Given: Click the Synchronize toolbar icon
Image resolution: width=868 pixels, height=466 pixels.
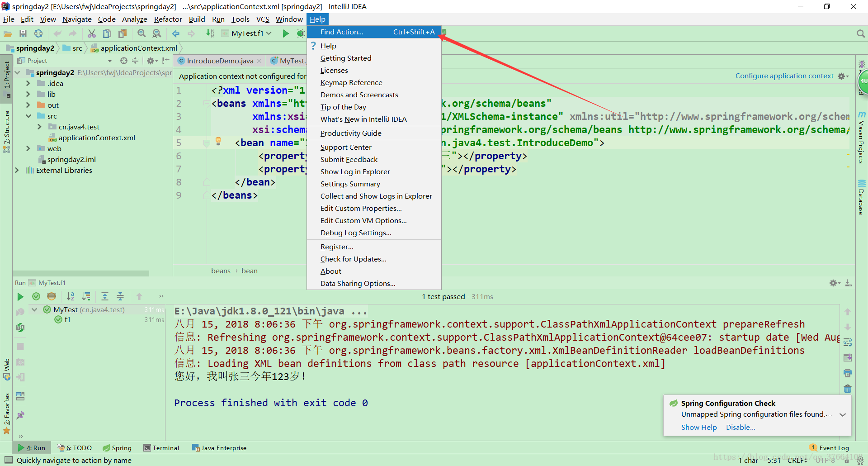Looking at the screenshot, I should click(38, 33).
